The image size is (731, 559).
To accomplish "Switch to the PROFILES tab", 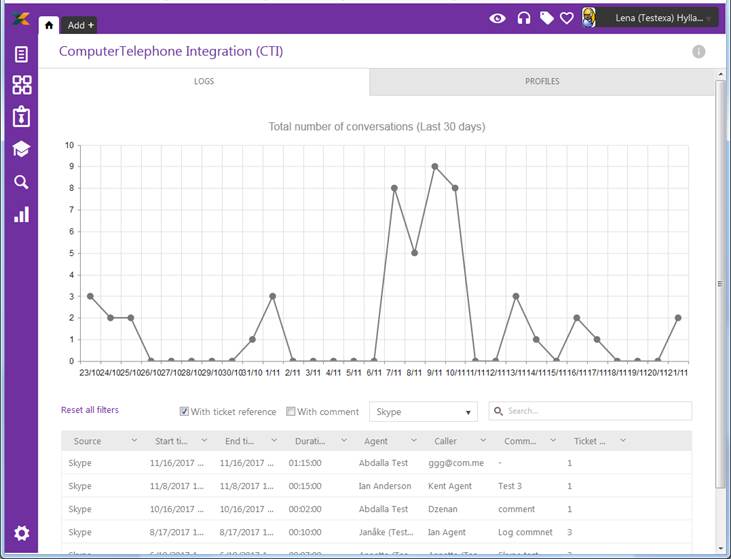I will (x=542, y=82).
